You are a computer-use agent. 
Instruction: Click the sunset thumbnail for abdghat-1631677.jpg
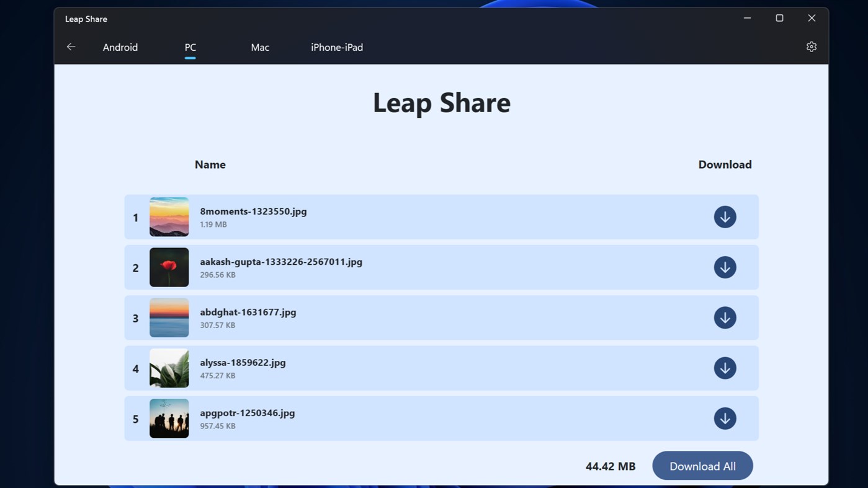(169, 317)
